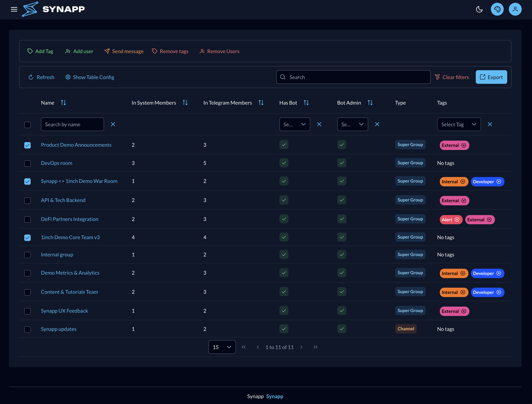The width and height of the screenshot is (532, 404).
Task: Toggle dark mode moon icon
Action: point(479,9)
